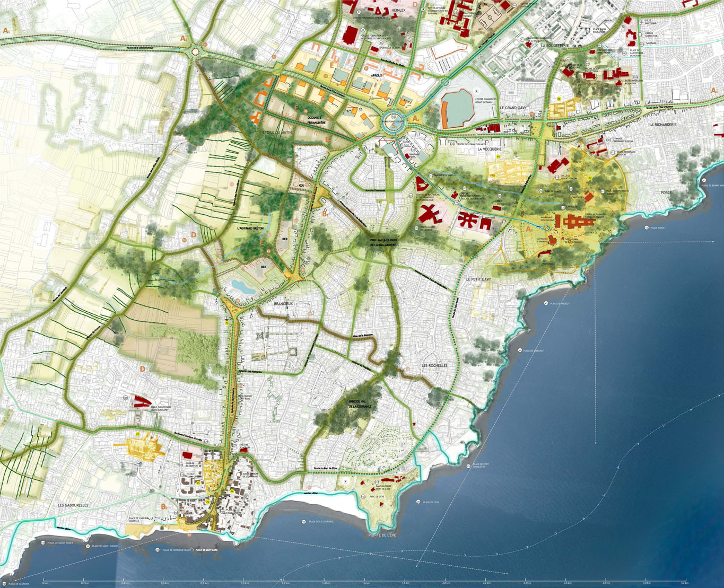Click the PLAGE DE MONSIEUR HULOT label

click(x=176, y=550)
